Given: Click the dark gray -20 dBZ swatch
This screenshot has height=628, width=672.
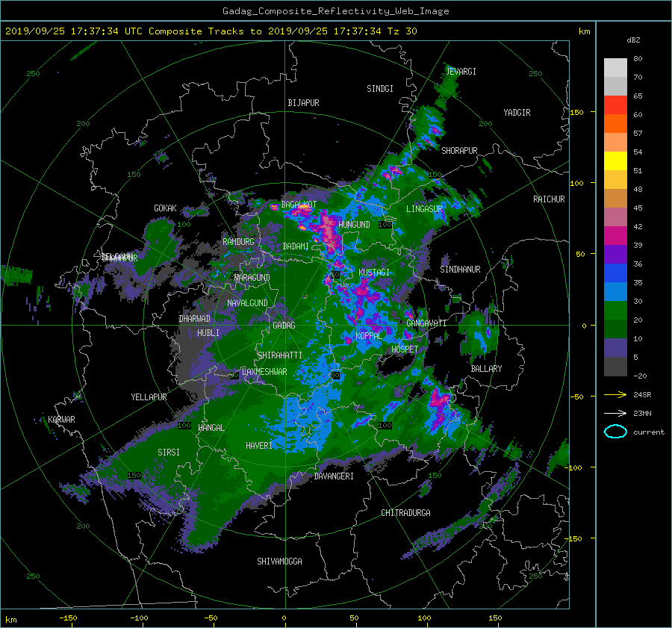Looking at the screenshot, I should [615, 367].
